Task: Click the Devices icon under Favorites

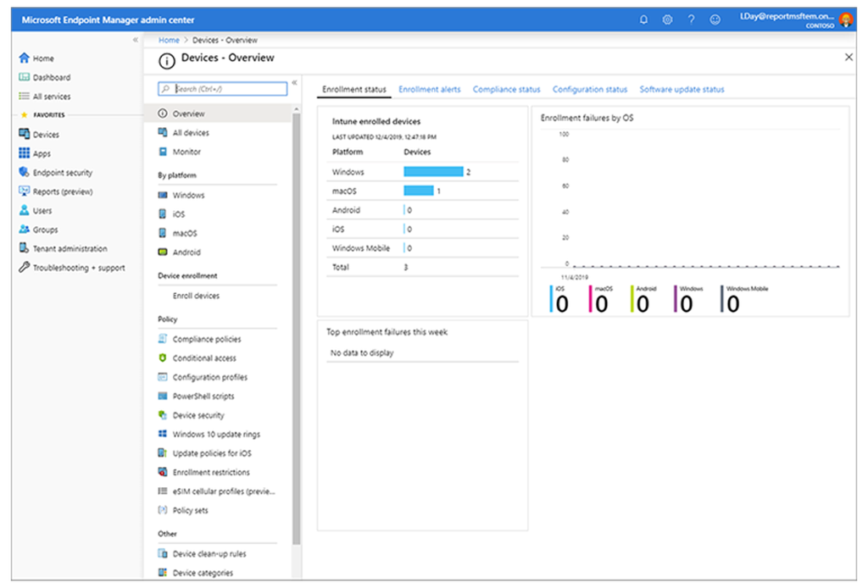Action: 25,134
